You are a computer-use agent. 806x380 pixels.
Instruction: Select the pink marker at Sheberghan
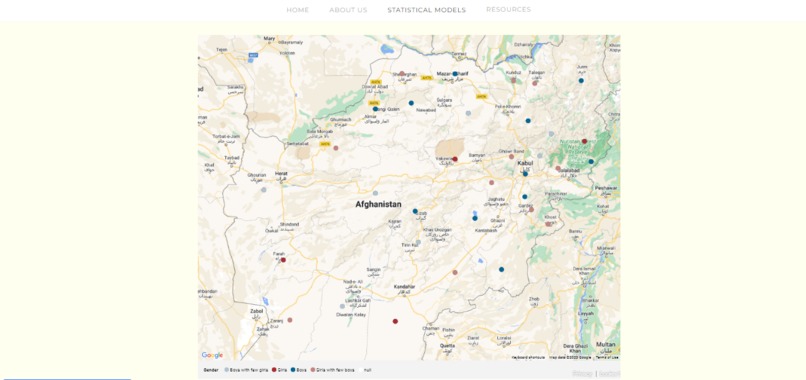[402, 74]
